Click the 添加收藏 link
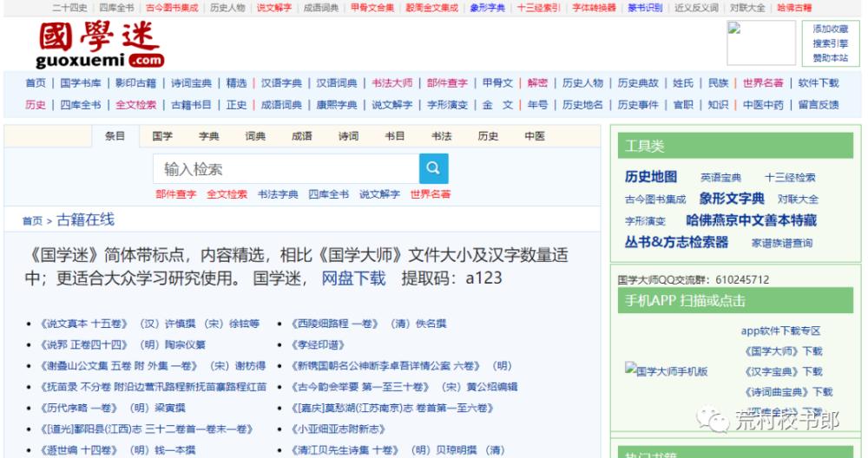The height and width of the screenshot is (458, 868). (x=831, y=29)
